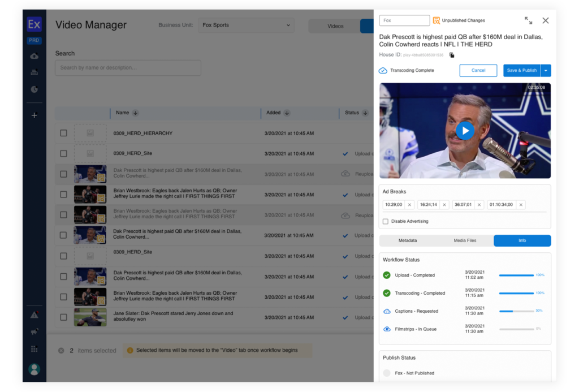Screen dimensions: 579x392
Task: Play the Dak Prescott video preview
Action: [x=465, y=131]
